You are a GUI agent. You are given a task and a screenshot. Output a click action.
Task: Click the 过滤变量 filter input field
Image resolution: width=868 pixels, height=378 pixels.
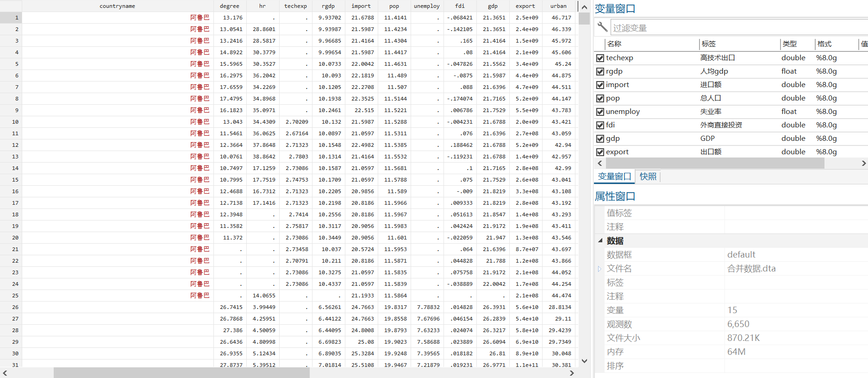(739, 28)
